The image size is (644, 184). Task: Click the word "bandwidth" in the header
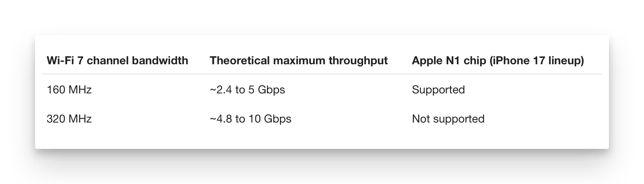pyautogui.click(x=160, y=60)
